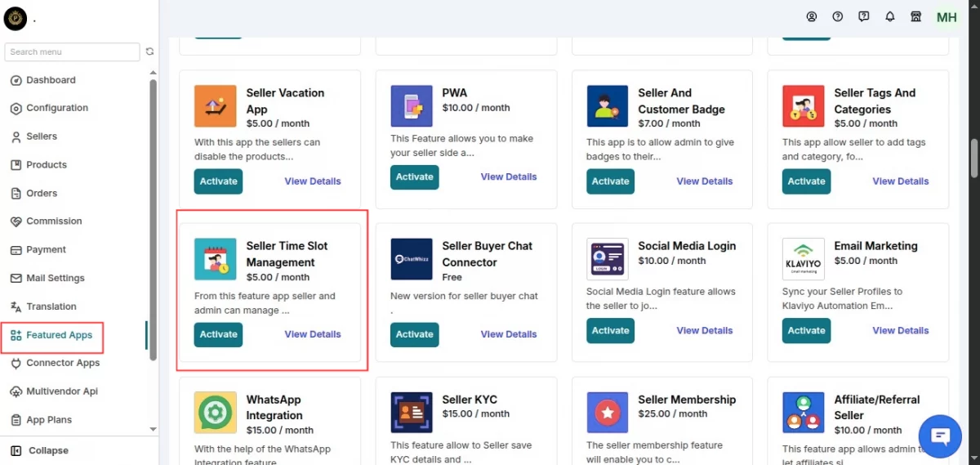Open the account profile icon in header
This screenshot has width=980, height=465.
812,16
